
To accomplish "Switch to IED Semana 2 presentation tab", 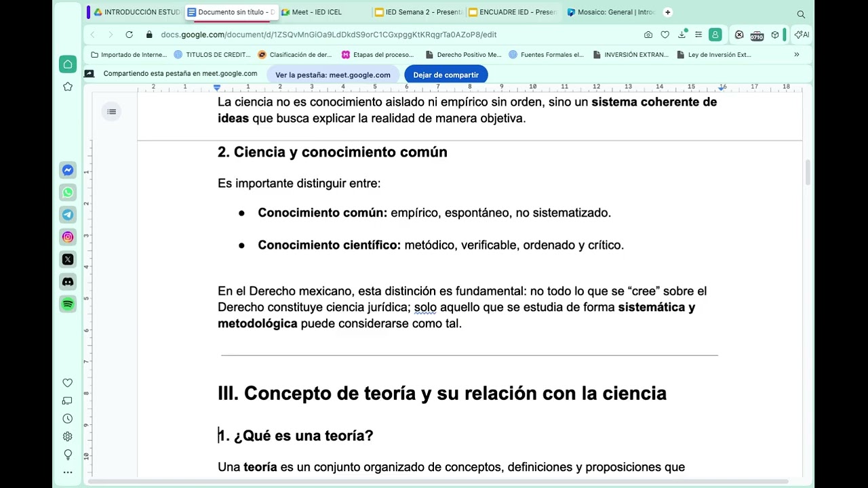I will 419,12.
